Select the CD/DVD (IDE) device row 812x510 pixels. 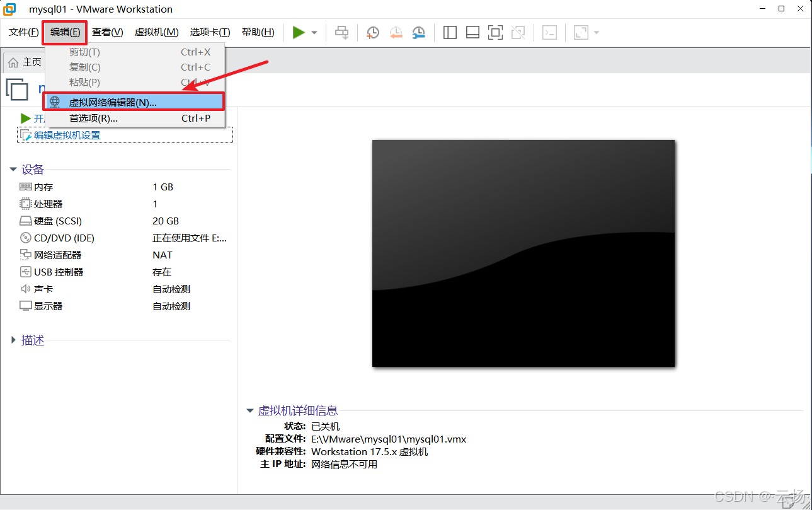125,238
